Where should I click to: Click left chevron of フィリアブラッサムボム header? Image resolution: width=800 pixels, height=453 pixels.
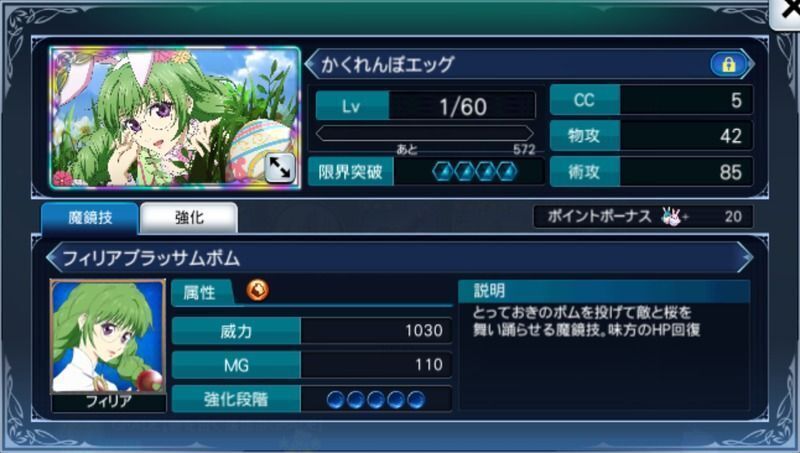(x=52, y=258)
